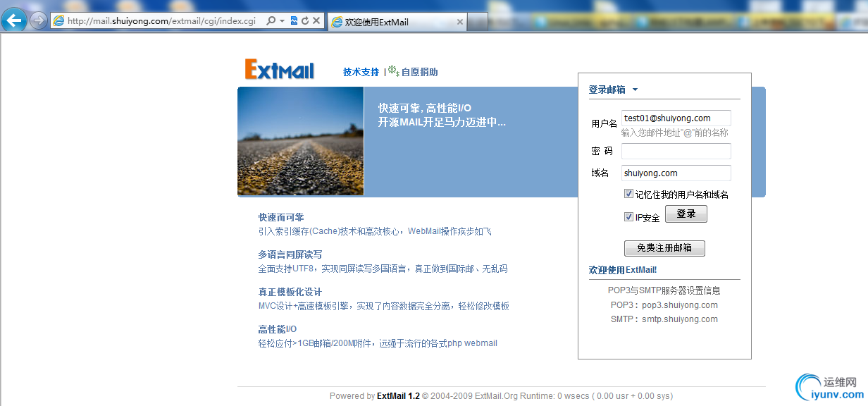The height and width of the screenshot is (406, 868).
Task: Click the 轻松应付>1GB邮箱 description line
Action: (378, 343)
